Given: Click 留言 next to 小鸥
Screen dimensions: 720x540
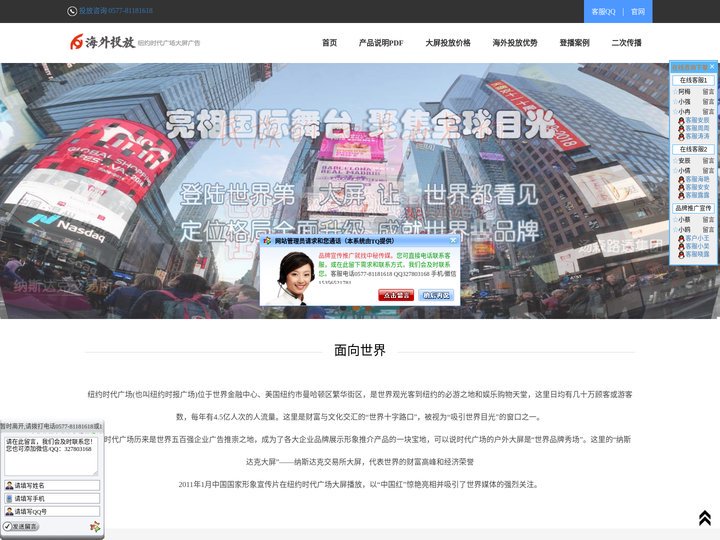Looking at the screenshot, I should point(708,230).
